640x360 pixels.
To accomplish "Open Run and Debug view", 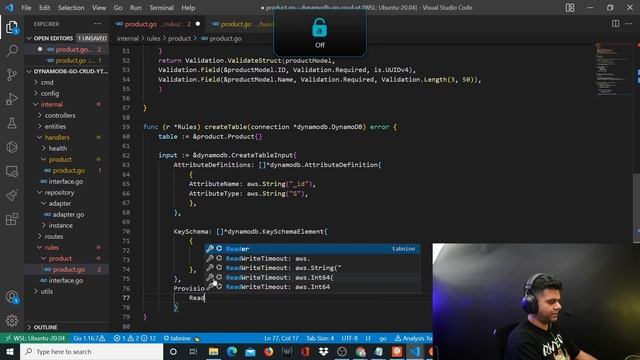I will tap(12, 99).
